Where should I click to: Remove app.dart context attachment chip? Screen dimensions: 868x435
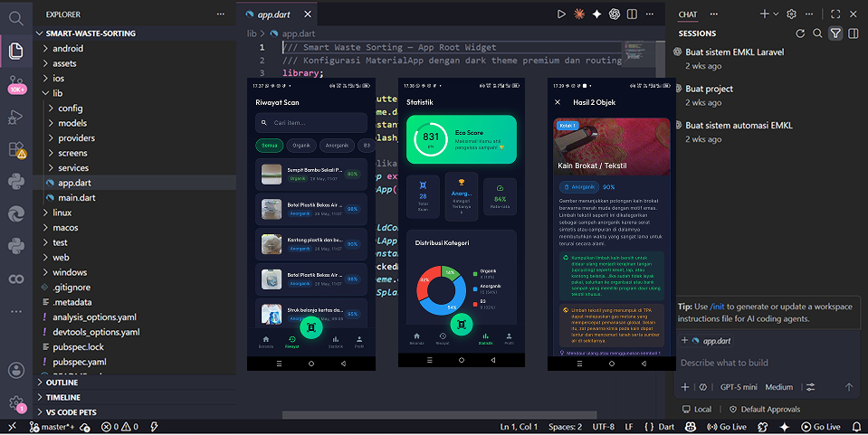click(x=685, y=341)
